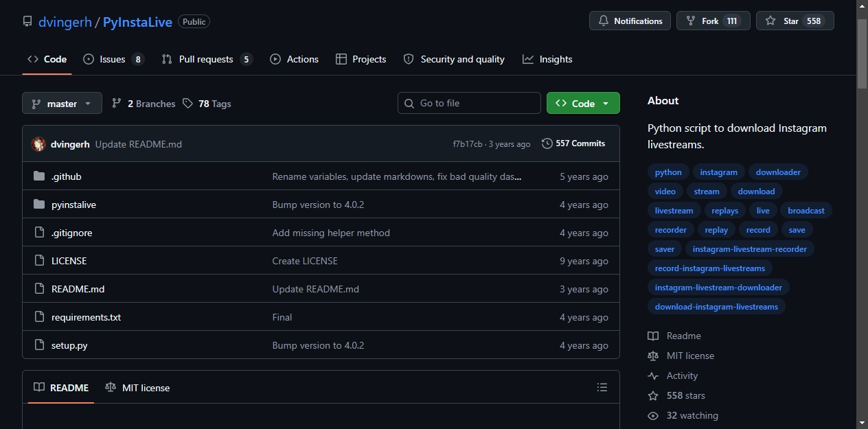Image resolution: width=868 pixels, height=429 pixels.
Task: Open the setup.py file
Action: [69, 345]
